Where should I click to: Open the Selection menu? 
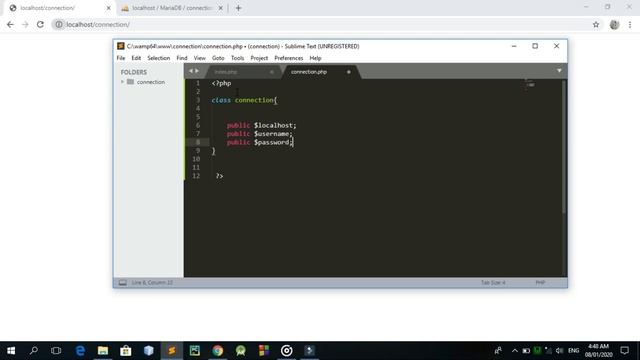[158, 58]
